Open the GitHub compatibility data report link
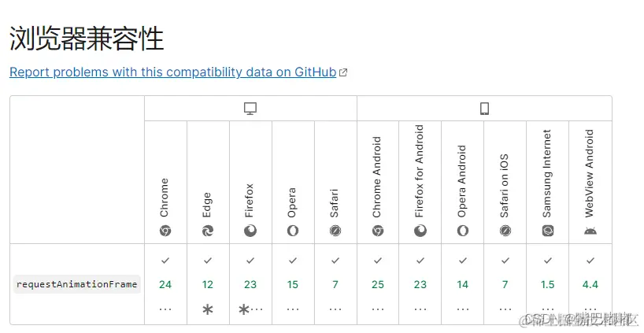This screenshot has width=644, height=333. [173, 72]
